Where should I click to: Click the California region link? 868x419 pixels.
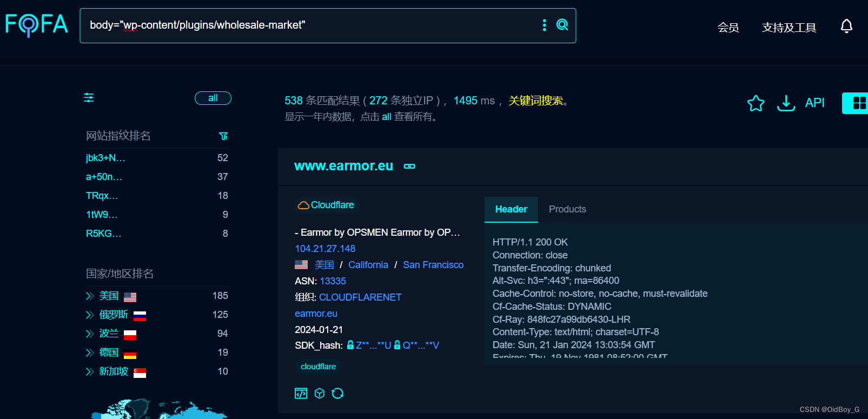[368, 265]
